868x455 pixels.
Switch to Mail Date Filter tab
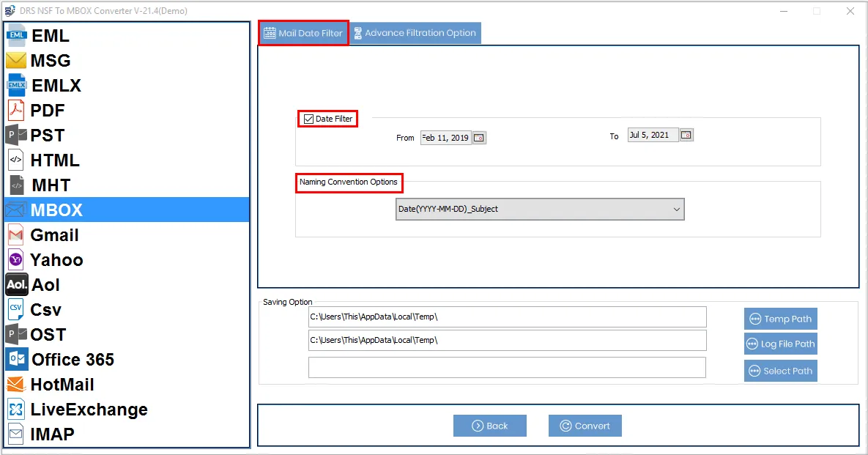point(303,33)
